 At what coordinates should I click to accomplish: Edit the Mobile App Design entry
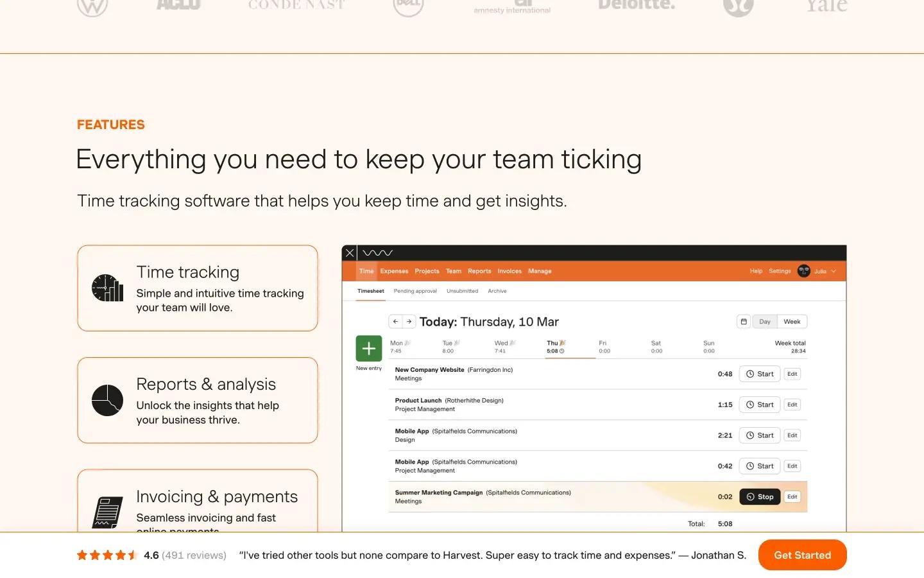(x=792, y=435)
